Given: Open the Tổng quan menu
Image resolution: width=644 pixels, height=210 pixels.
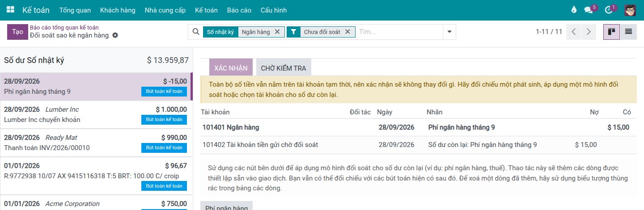Looking at the screenshot, I should (x=75, y=10).
